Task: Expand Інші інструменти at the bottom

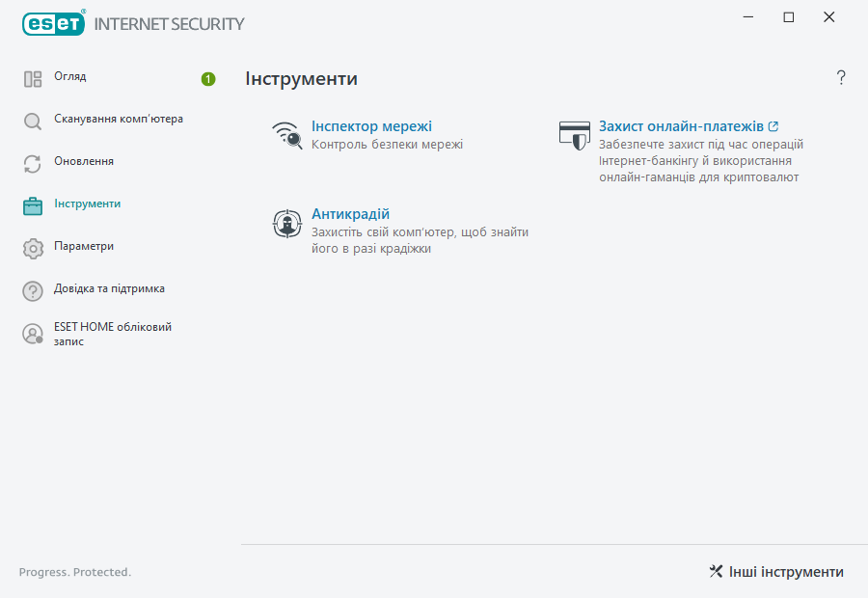Action: [776, 572]
